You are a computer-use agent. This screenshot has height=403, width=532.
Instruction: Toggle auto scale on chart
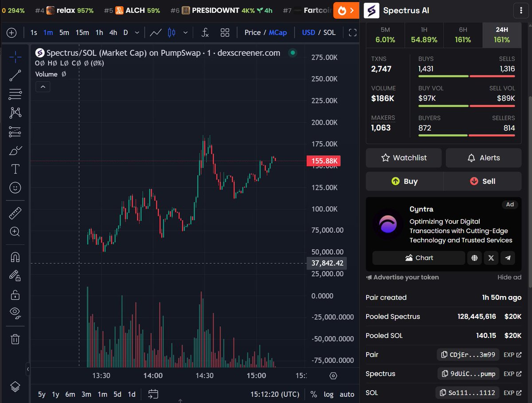[x=347, y=394]
